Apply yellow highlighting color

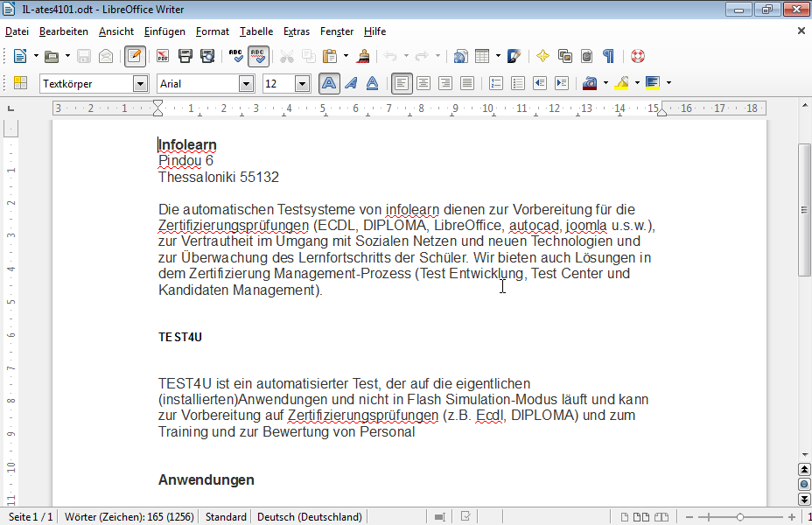(621, 83)
